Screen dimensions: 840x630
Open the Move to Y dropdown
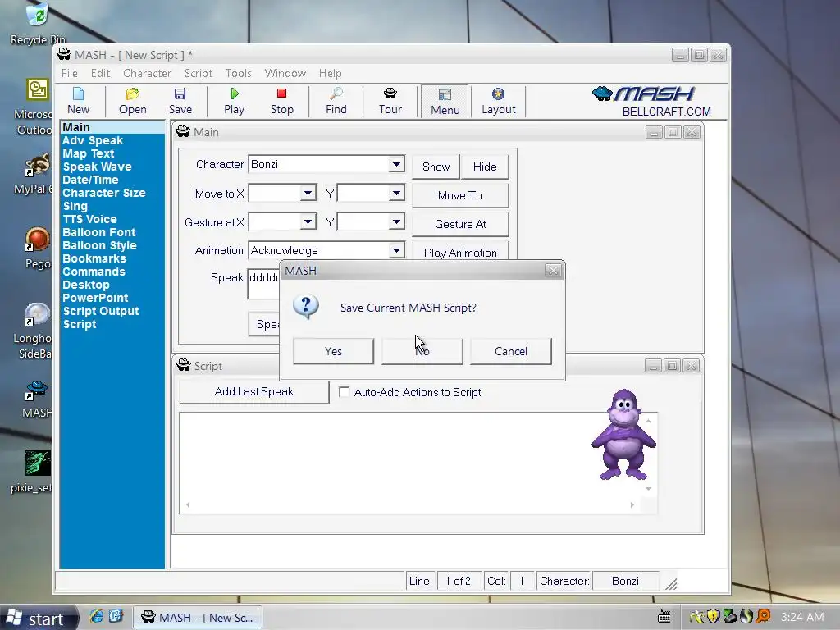pos(396,193)
